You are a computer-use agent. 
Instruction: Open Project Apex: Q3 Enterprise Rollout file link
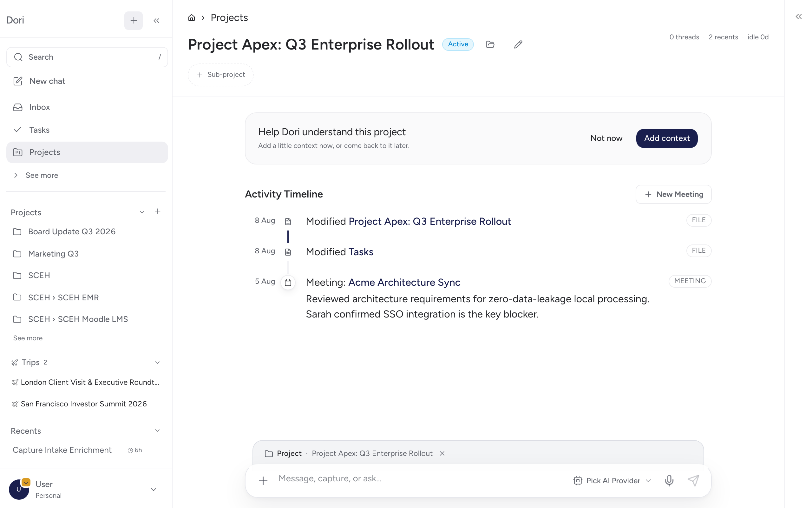coord(430,221)
